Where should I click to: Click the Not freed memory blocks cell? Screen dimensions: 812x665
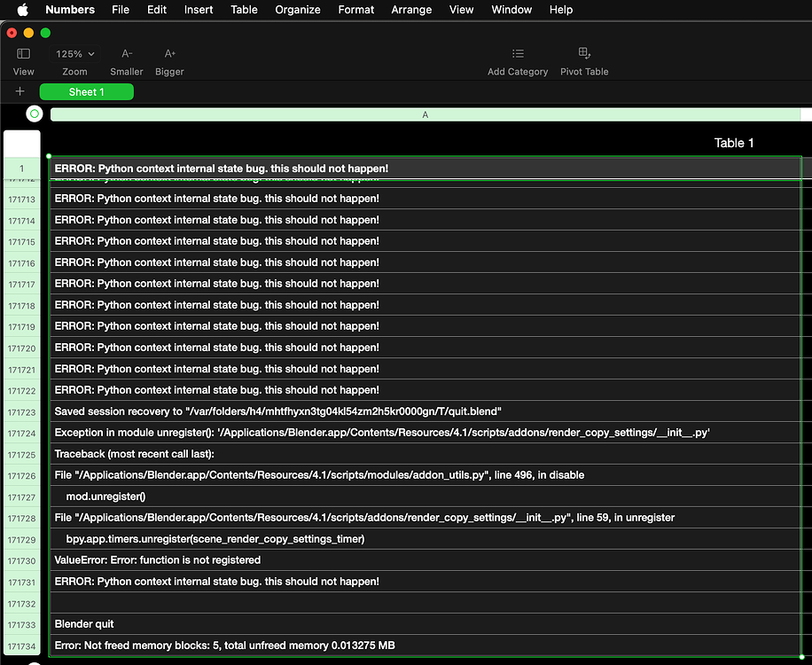coord(426,645)
